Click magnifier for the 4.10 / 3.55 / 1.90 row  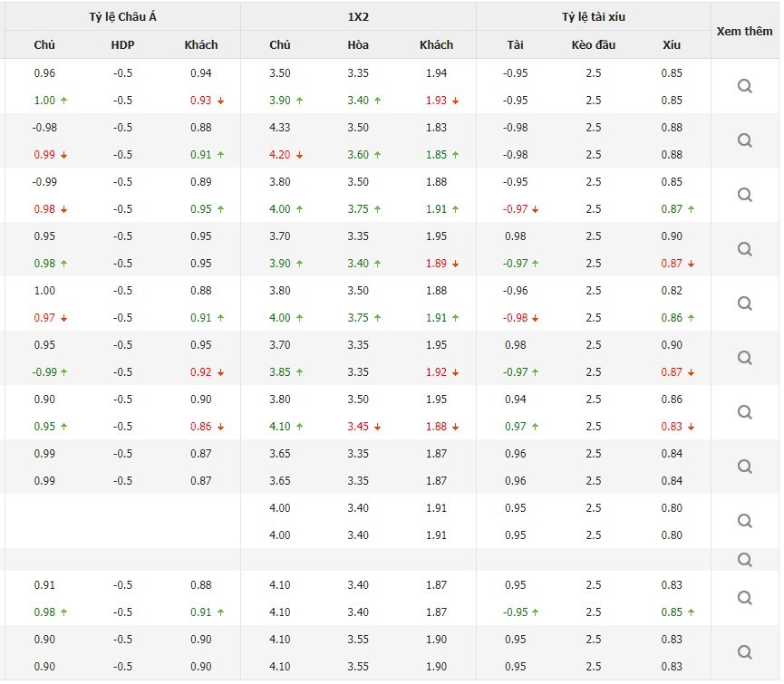tap(745, 652)
